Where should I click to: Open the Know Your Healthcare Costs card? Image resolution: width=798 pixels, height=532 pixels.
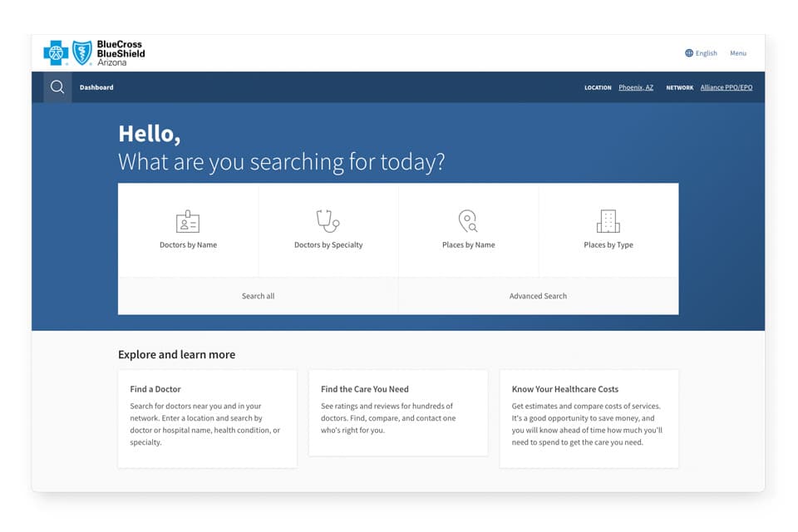point(589,418)
